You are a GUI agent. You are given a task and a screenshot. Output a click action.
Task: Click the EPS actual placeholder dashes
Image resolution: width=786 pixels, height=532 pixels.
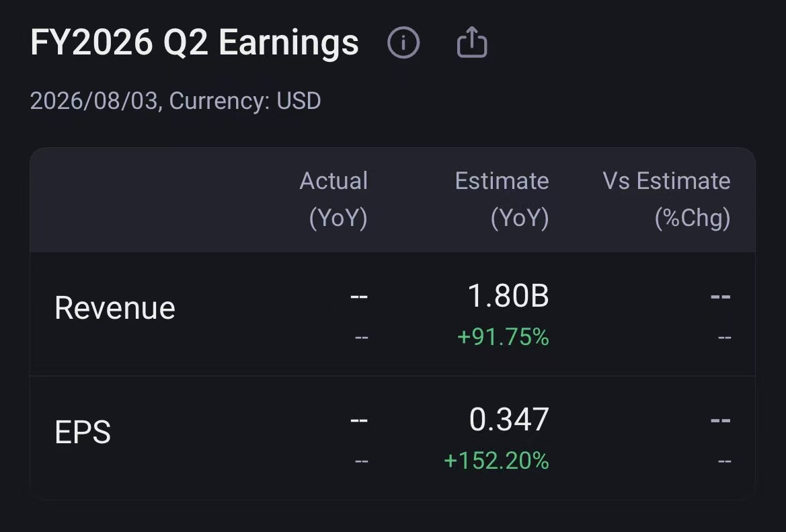point(359,420)
